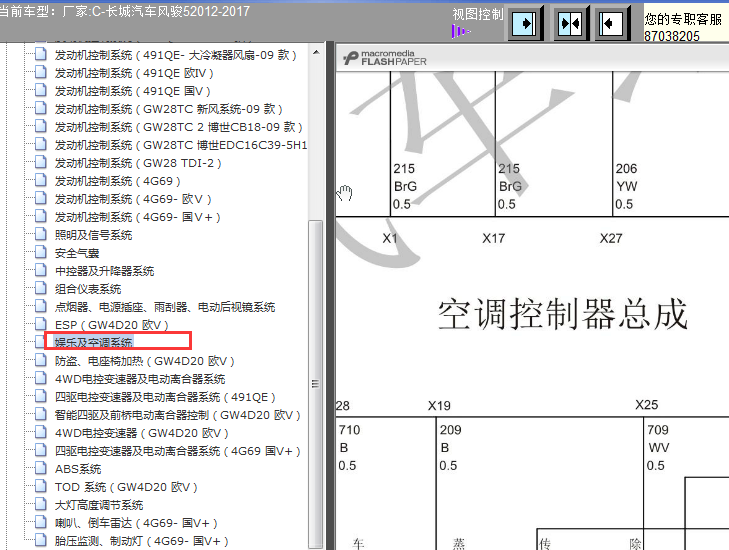Viewport: 729px width, 550px height.
Task: Open 发动机控制系统（GW28TC 新风系统-09 款）
Action: pyautogui.click(x=169, y=109)
